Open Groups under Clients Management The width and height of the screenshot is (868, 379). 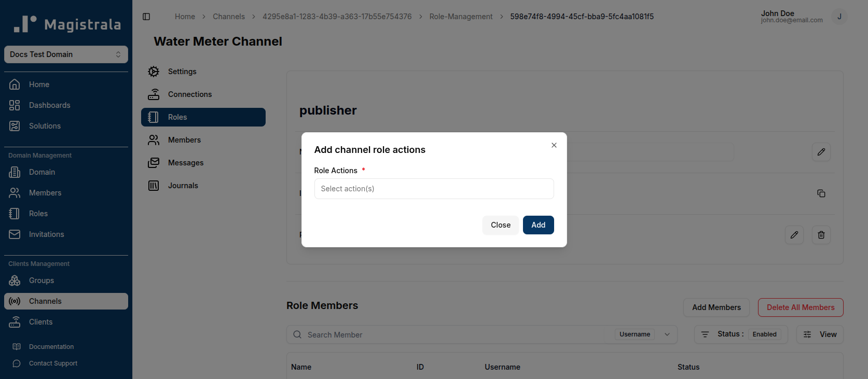pos(66,280)
